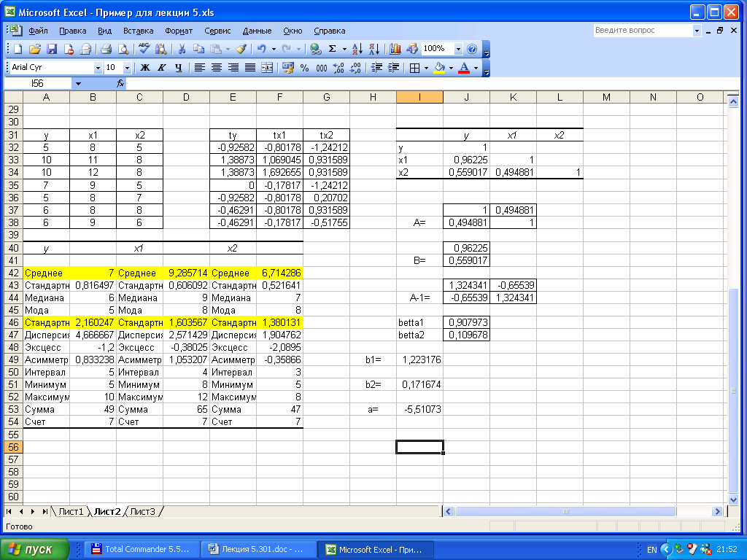
Task: Open the Вставка menu
Action: coord(138,31)
